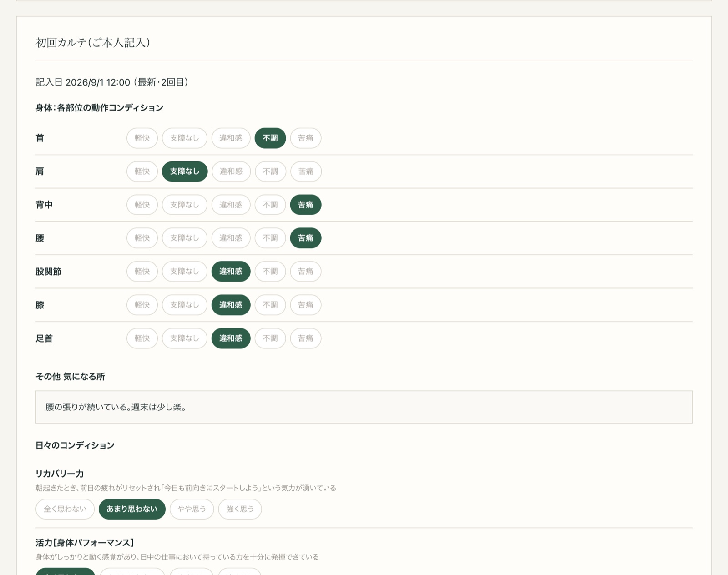The image size is (728, 575).
Task: Click the 記入日 2026/9/1 12:00 line
Action: click(112, 82)
